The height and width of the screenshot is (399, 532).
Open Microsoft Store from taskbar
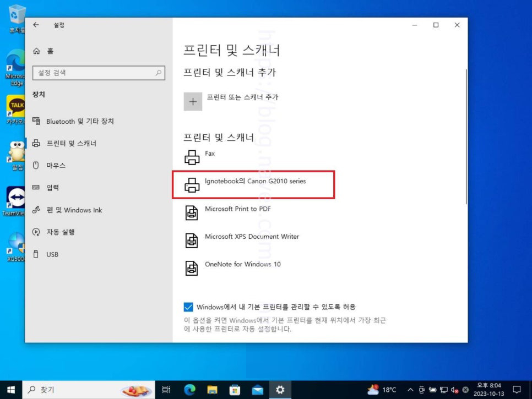[235, 390]
